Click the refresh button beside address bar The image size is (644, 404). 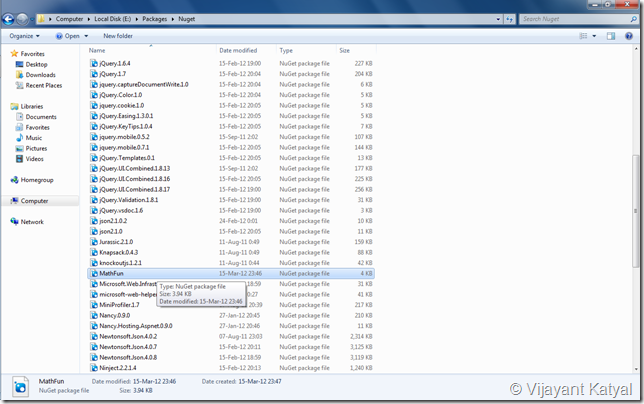tap(509, 19)
